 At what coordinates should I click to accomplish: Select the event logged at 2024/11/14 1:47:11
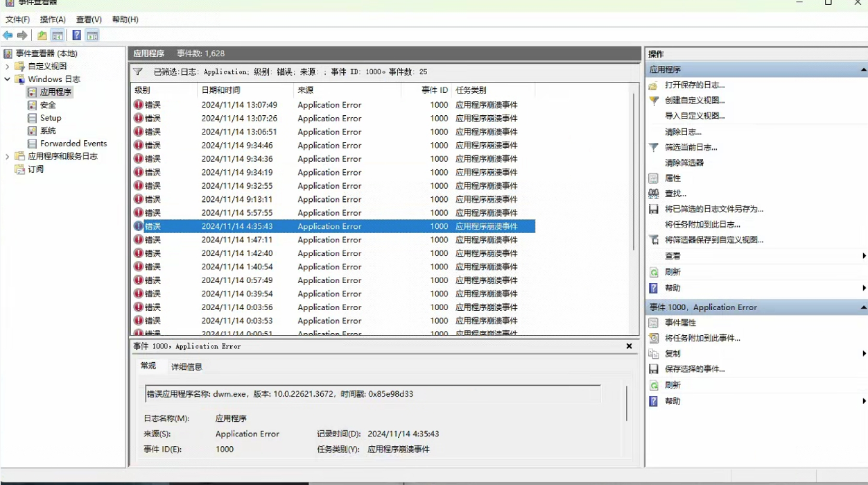pyautogui.click(x=333, y=239)
